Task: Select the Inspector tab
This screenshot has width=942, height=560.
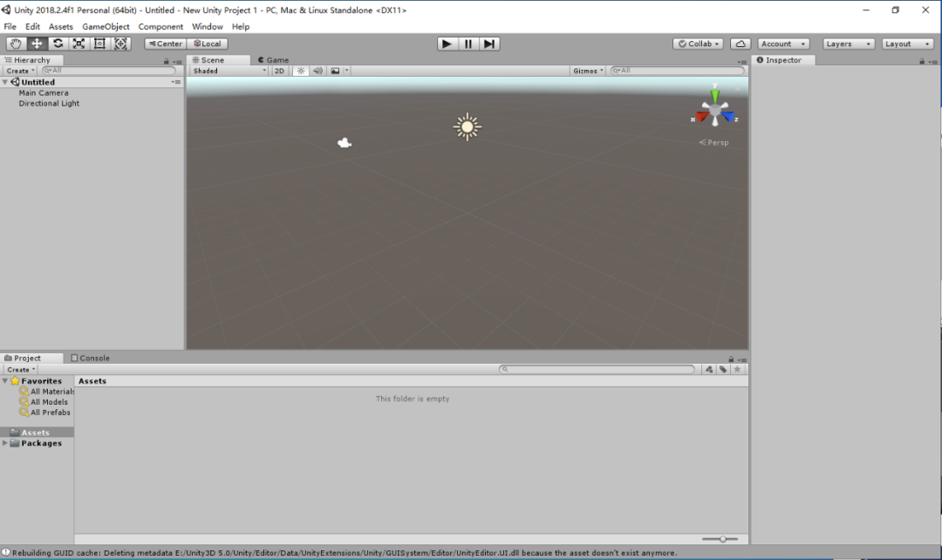Action: pyautogui.click(x=783, y=60)
